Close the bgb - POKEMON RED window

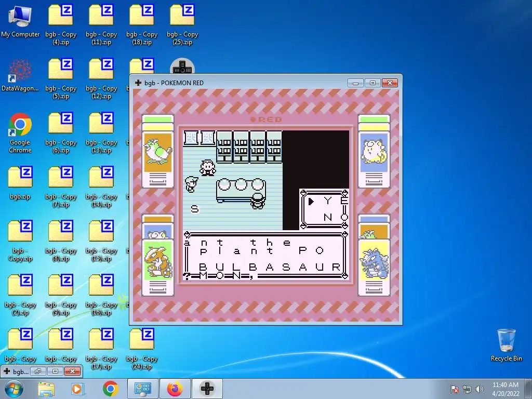tap(390, 83)
